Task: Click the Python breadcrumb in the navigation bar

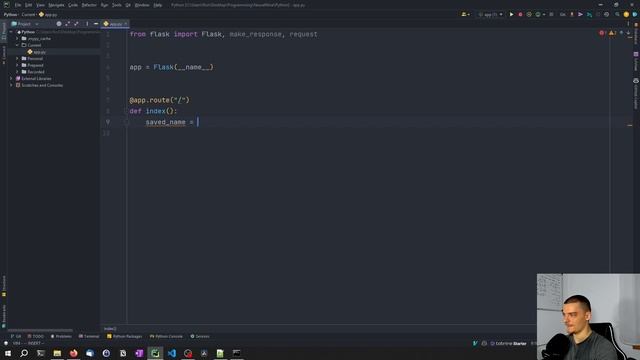Action: (x=10, y=14)
